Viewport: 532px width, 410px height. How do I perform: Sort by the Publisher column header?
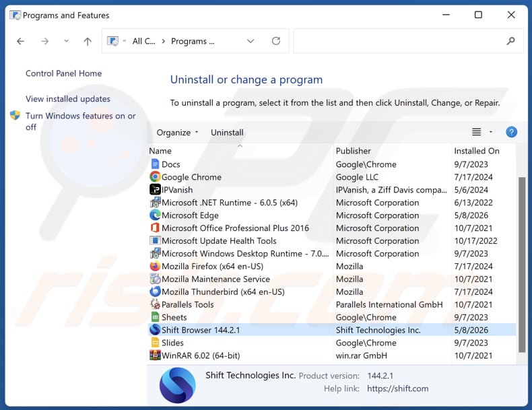click(353, 151)
